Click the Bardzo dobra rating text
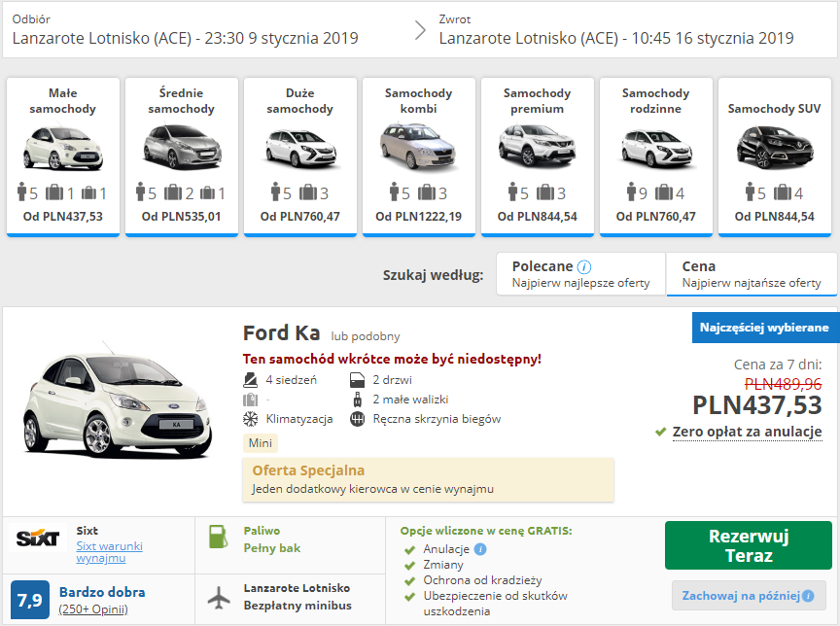 coord(102,592)
